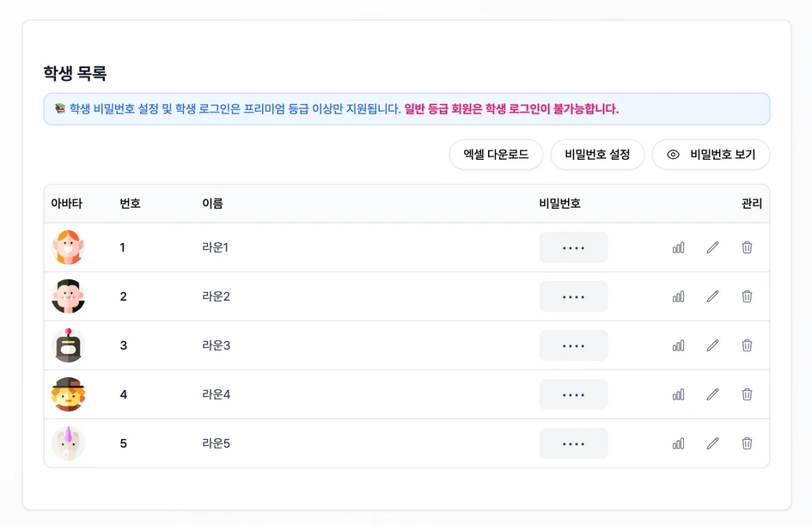This screenshot has height=525, width=812.
Task: Click the 이름 column header
Action: click(x=212, y=204)
